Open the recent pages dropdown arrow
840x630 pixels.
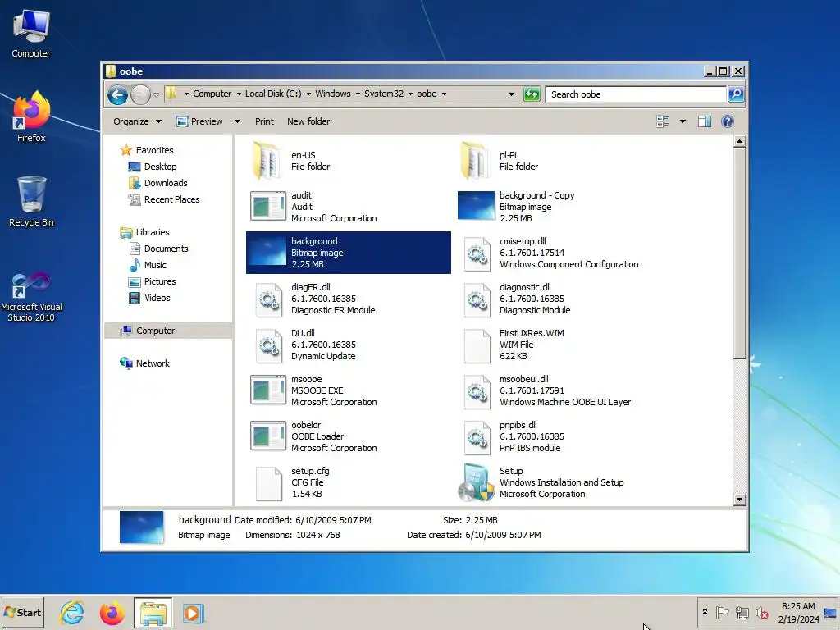(x=156, y=95)
